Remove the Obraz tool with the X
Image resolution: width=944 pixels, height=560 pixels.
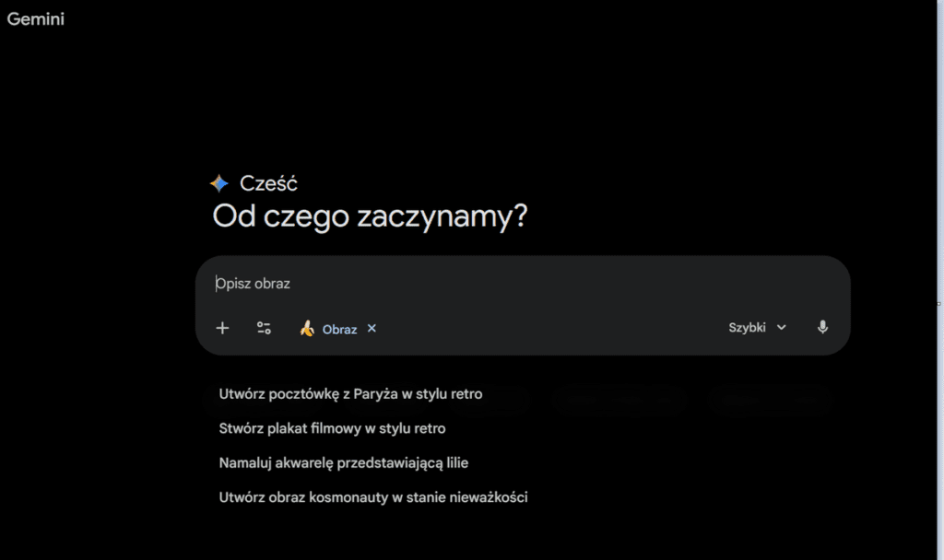tap(372, 328)
